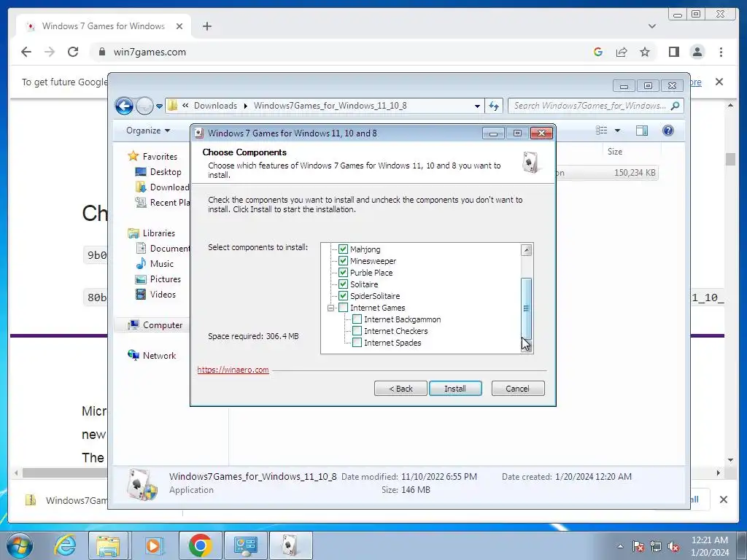Show hidden tray icons arrow

[620, 546]
